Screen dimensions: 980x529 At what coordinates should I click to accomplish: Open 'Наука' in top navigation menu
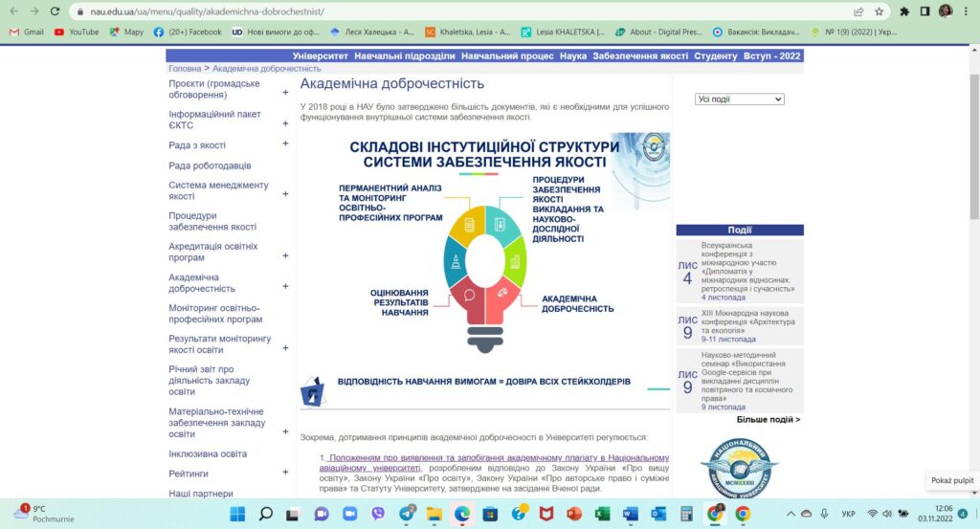[573, 56]
